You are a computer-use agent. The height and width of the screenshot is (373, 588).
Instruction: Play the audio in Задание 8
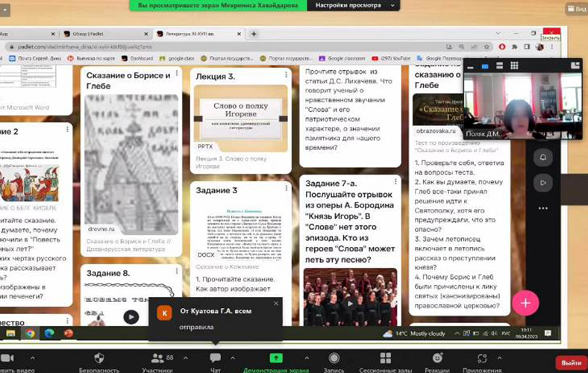pos(131,317)
